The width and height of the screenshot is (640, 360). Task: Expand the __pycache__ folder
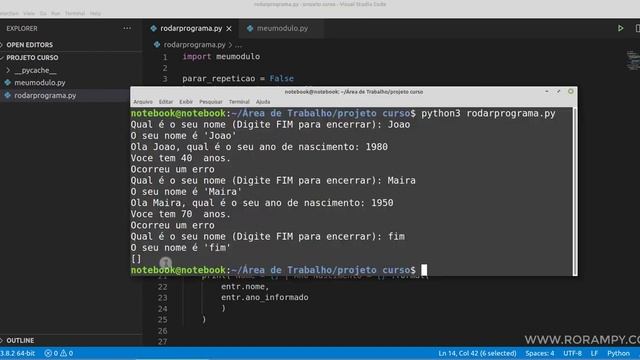click(35, 70)
